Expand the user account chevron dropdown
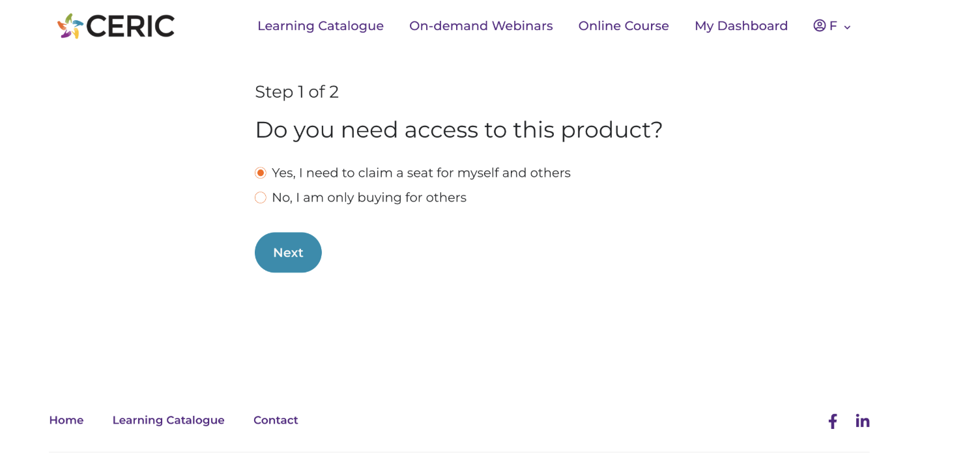Image resolution: width=980 pixels, height=470 pixels. [x=847, y=27]
